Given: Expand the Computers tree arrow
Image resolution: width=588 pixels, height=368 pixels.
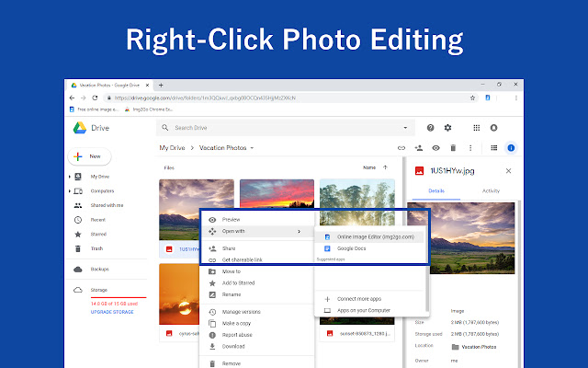Looking at the screenshot, I should coord(70,191).
